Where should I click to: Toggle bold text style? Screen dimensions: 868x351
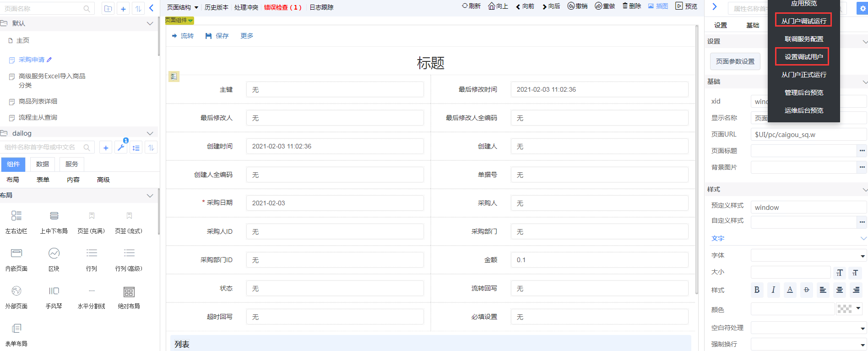(x=757, y=290)
